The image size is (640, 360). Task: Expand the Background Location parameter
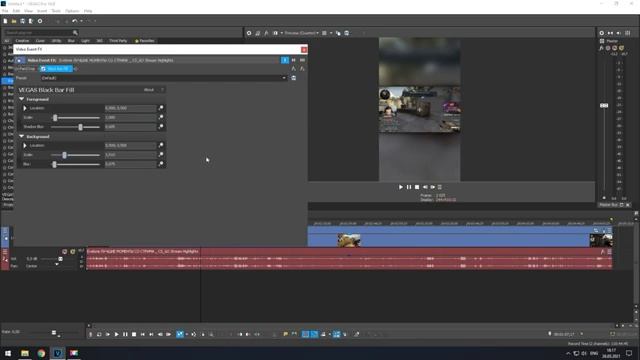(x=25, y=145)
